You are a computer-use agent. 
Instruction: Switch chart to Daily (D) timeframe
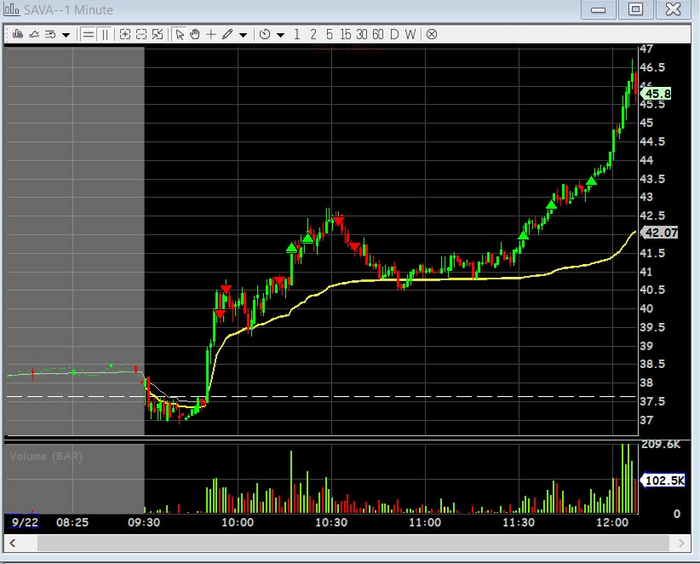point(394,34)
